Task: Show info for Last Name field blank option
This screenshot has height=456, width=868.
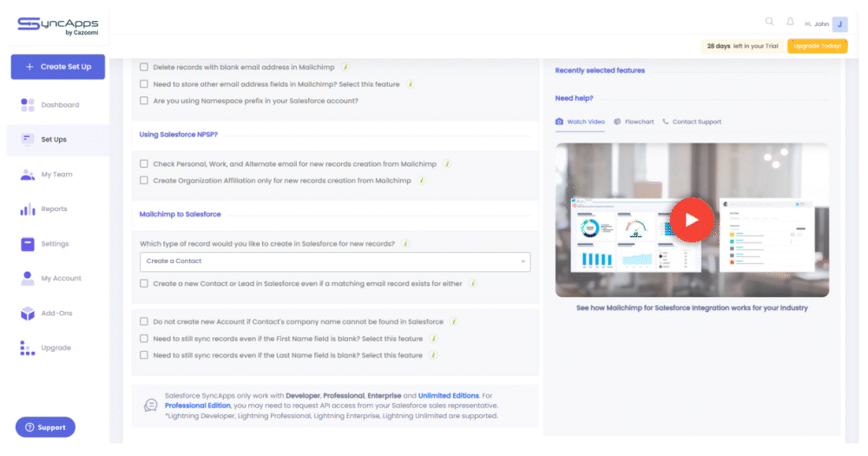Action: pos(433,355)
